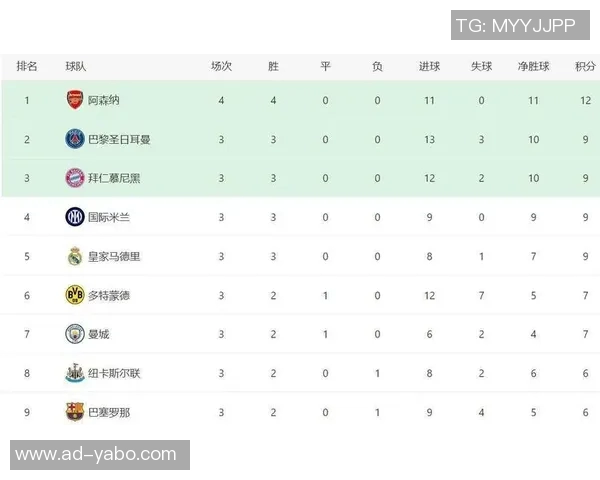Click the Paris Saint-Germain crest icon

click(x=74, y=139)
